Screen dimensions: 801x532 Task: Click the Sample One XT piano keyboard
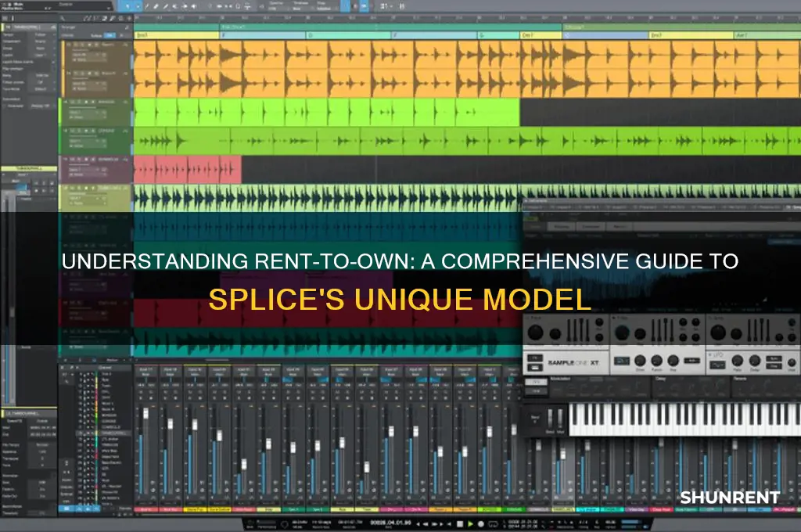(x=684, y=419)
